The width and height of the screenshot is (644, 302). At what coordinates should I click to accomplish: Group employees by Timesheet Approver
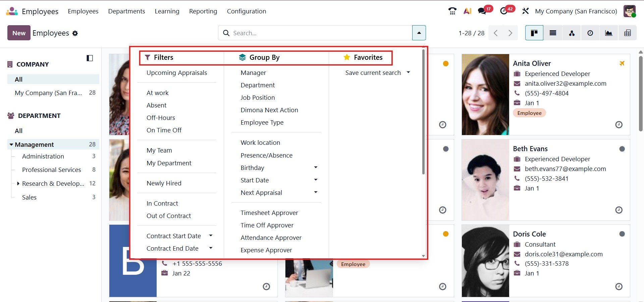point(269,213)
